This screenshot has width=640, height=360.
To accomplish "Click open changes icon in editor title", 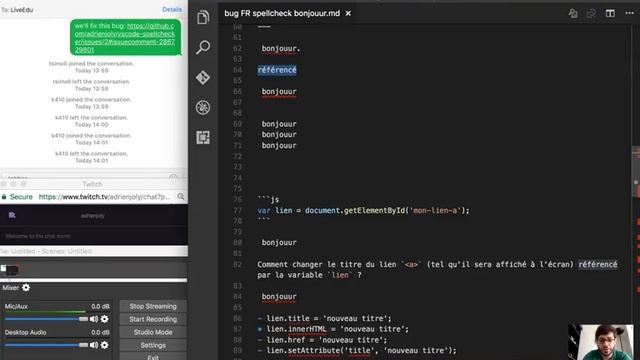I will point(591,13).
